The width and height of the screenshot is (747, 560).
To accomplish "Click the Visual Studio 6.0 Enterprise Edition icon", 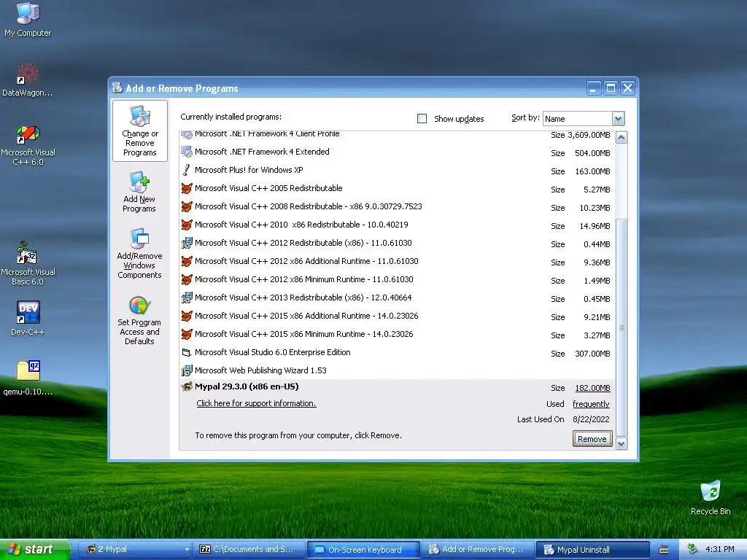I will tap(186, 353).
